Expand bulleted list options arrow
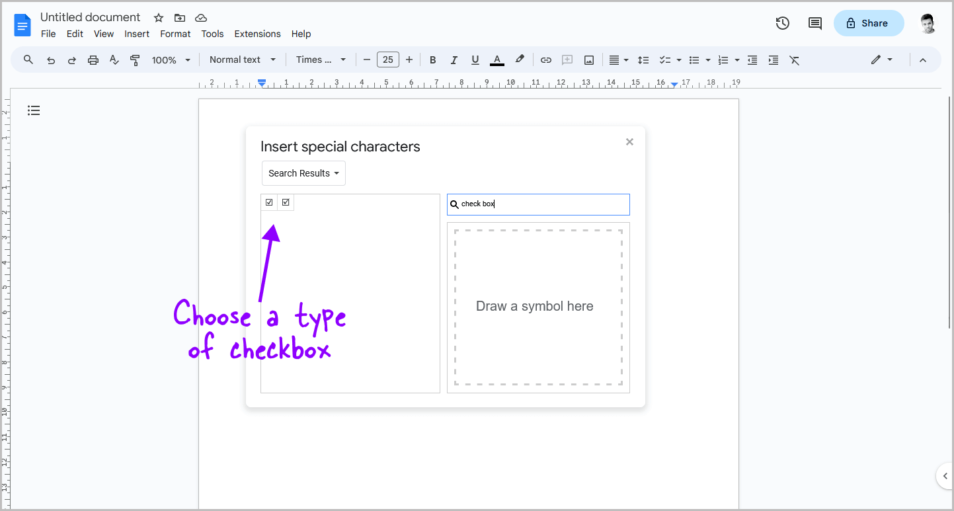 click(708, 60)
